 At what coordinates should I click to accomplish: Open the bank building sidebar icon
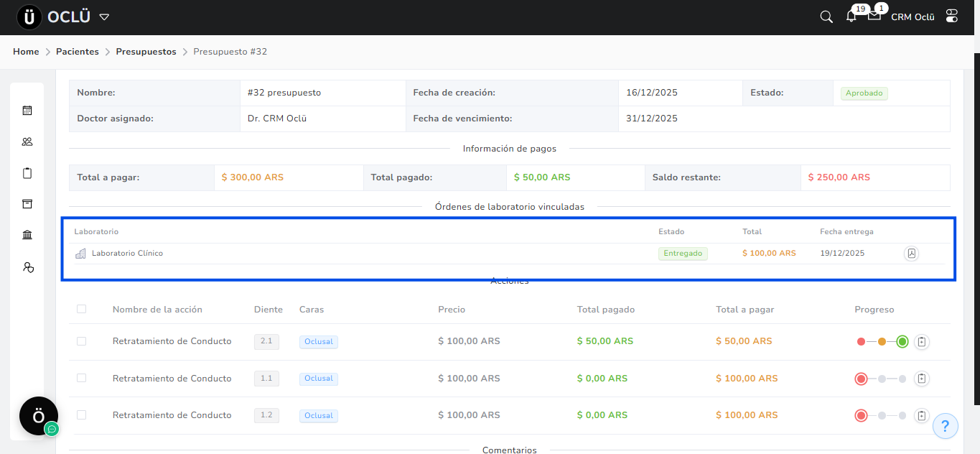pos(27,235)
